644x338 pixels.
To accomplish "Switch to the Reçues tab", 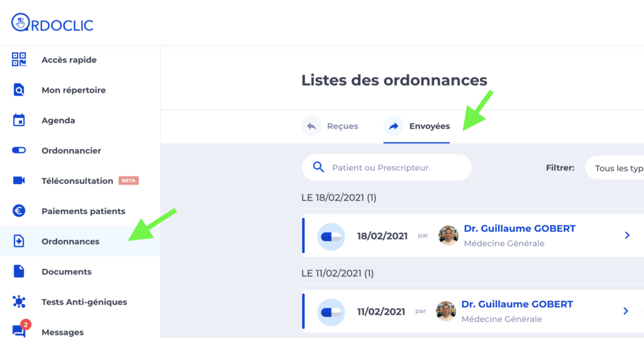I will coord(330,126).
